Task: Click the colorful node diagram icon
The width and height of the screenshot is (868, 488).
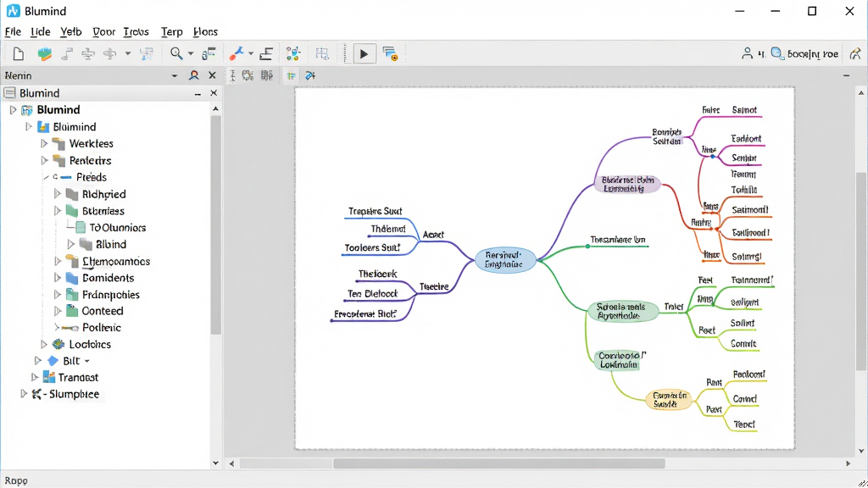Action: tap(293, 53)
